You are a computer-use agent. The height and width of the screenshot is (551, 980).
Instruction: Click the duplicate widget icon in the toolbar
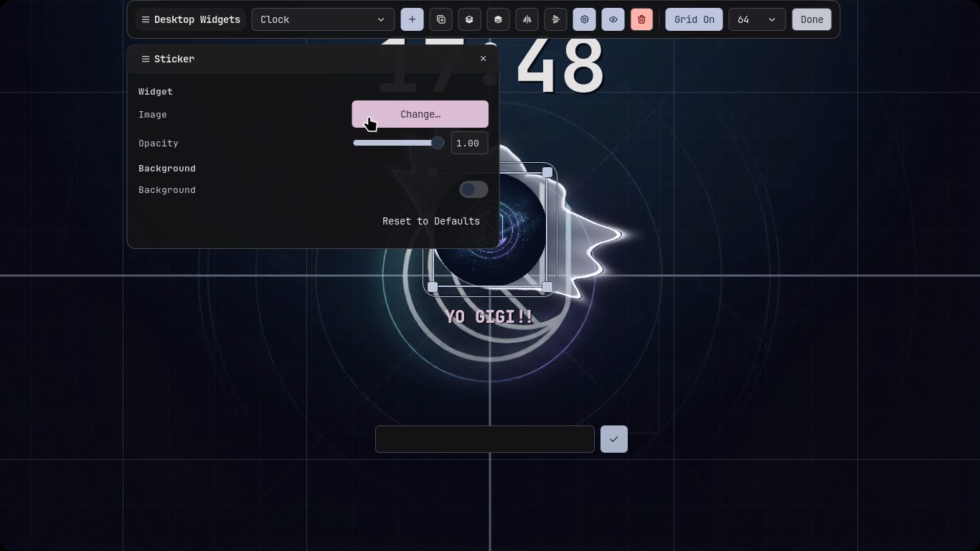441,19
